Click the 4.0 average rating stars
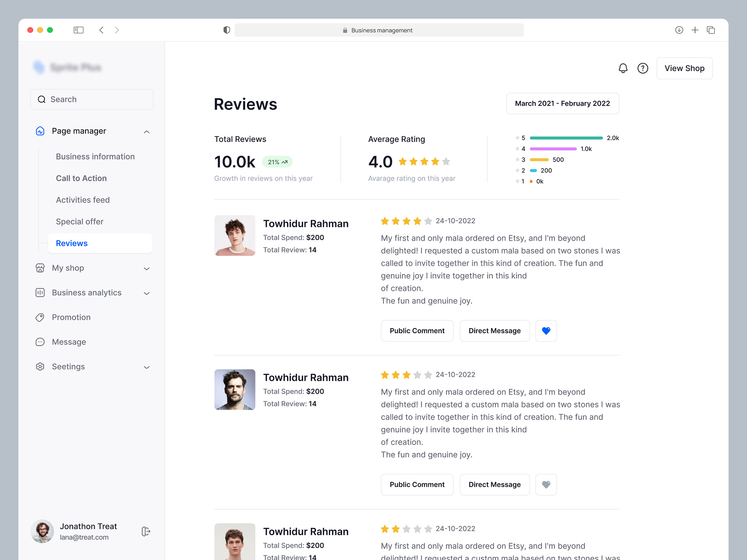This screenshot has width=747, height=560. click(x=424, y=162)
